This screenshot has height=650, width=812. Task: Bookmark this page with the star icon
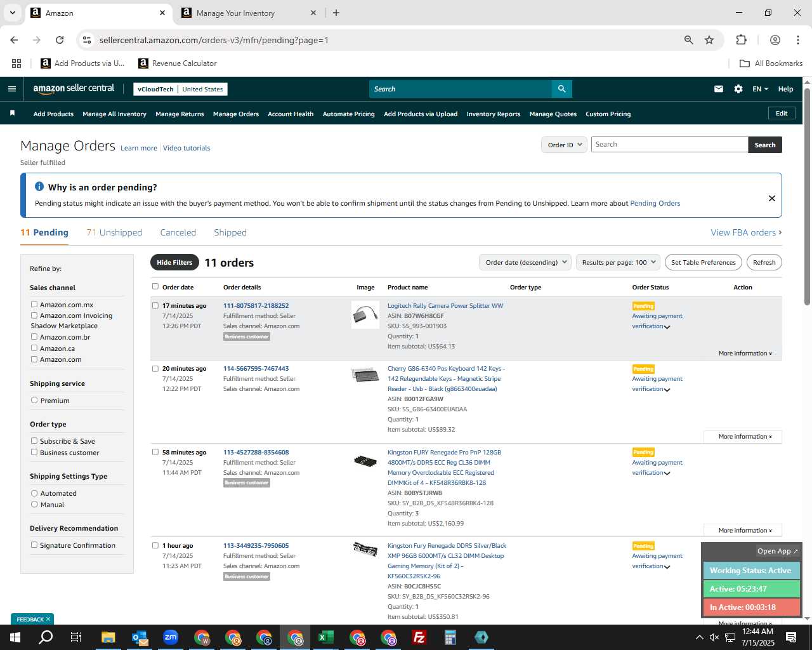tap(709, 40)
